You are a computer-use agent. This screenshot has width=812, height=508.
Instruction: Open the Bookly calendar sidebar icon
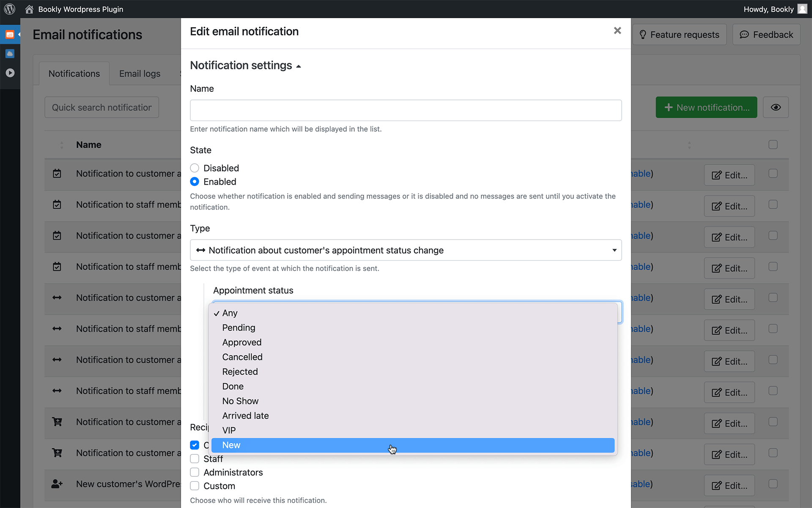coord(10,35)
